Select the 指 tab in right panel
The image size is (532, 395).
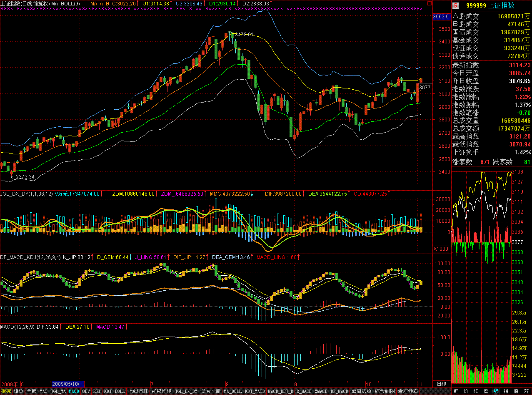506,391
